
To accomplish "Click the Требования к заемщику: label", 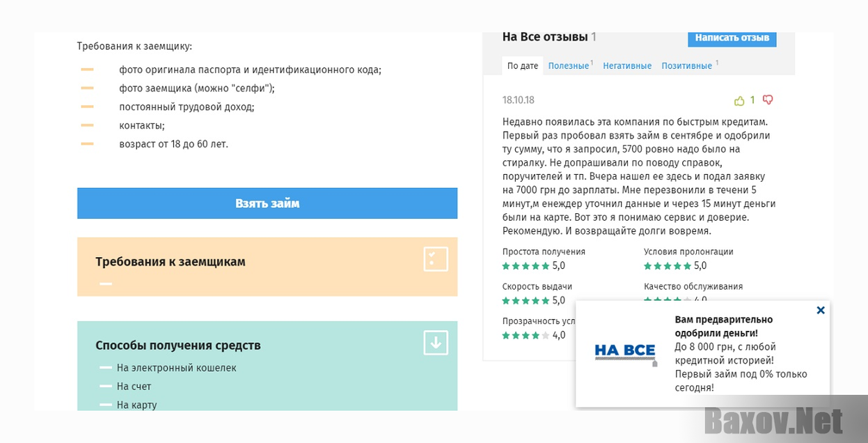I will [134, 47].
